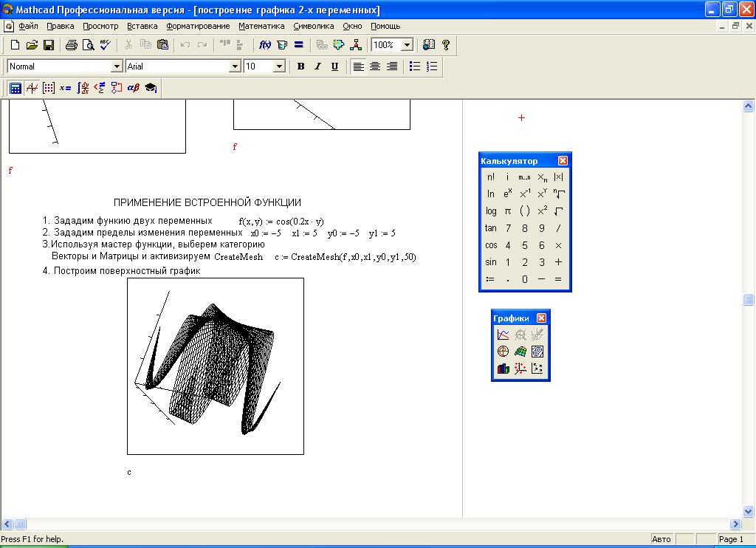Open the Evaluation x= palette button
756x548 pixels.
[66, 88]
